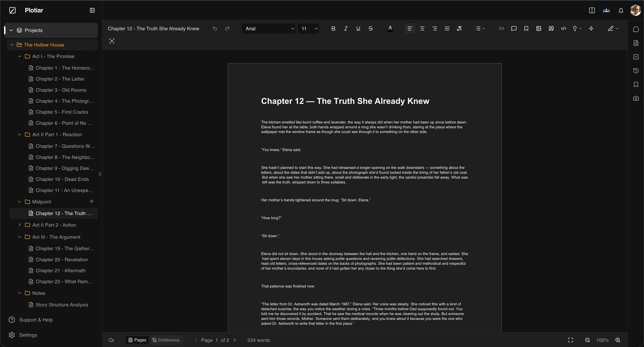Enter focus mode via the scan icon

112,41
